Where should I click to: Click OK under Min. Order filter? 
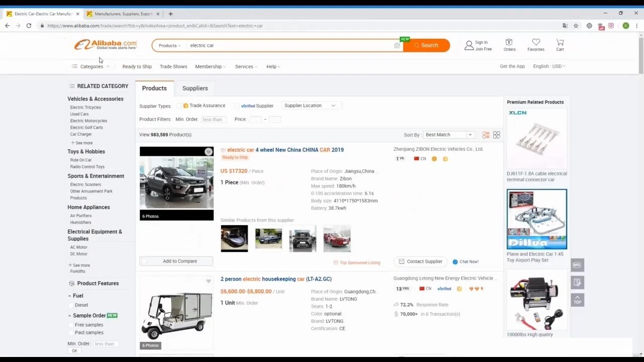point(74,351)
